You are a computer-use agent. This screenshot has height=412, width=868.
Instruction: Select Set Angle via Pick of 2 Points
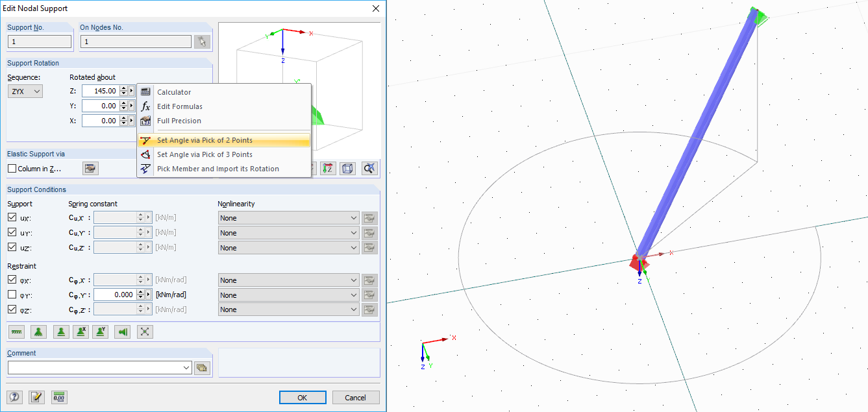205,139
